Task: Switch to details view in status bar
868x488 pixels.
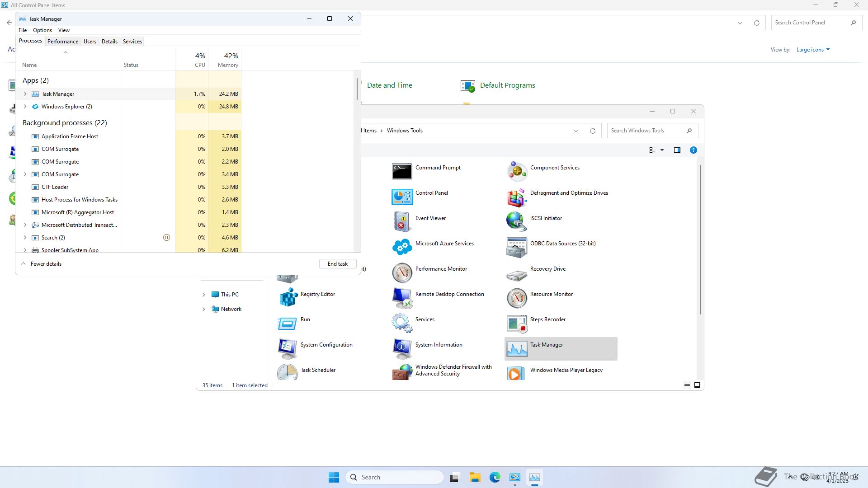Action: [x=687, y=385]
